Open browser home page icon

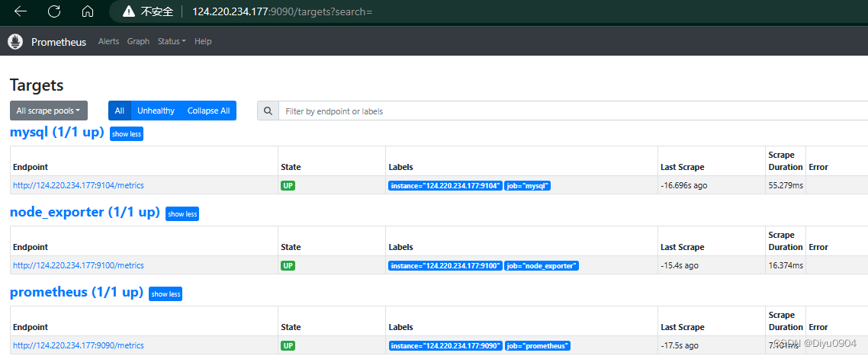(88, 11)
